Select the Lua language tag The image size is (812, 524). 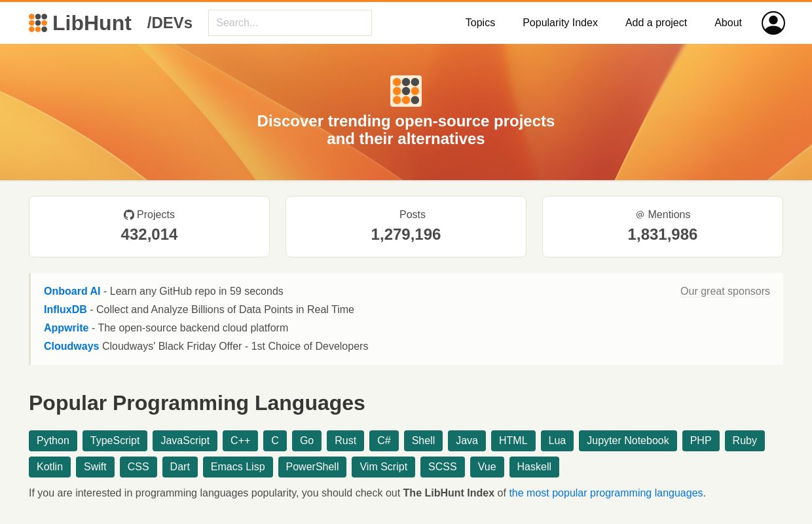[557, 441]
